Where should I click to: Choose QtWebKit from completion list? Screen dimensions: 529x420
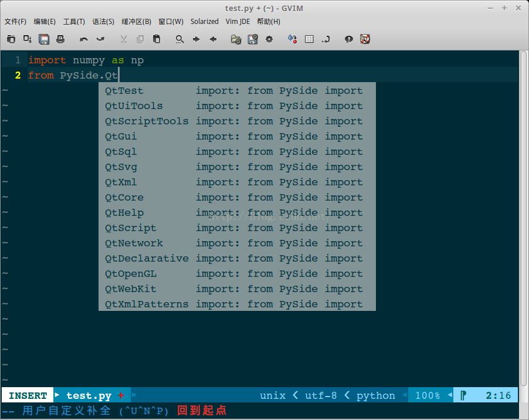237,289
